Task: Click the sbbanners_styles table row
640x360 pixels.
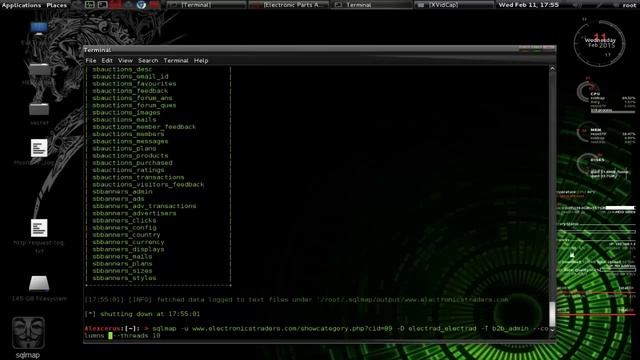Action: 124,278
